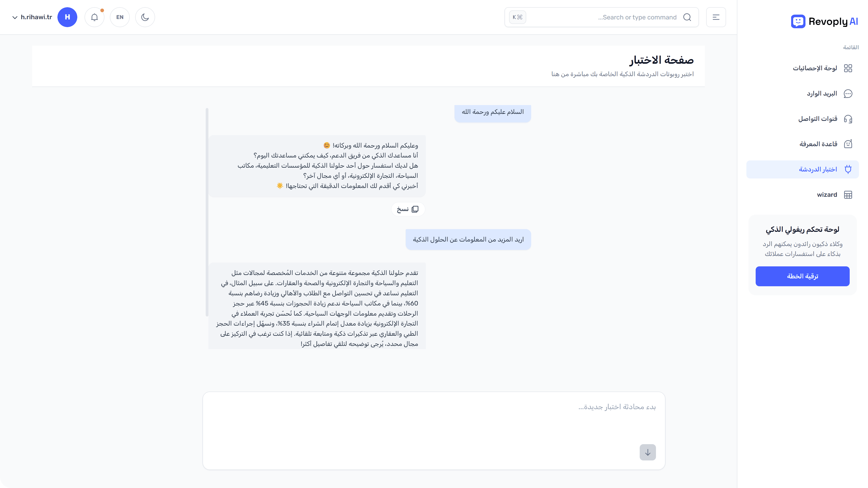Open the hamburger menu icon
The image size is (868, 488).
(x=716, y=17)
